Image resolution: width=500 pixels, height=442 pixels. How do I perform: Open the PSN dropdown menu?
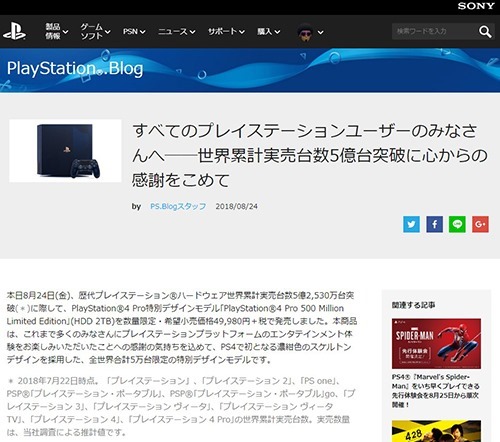point(134,32)
